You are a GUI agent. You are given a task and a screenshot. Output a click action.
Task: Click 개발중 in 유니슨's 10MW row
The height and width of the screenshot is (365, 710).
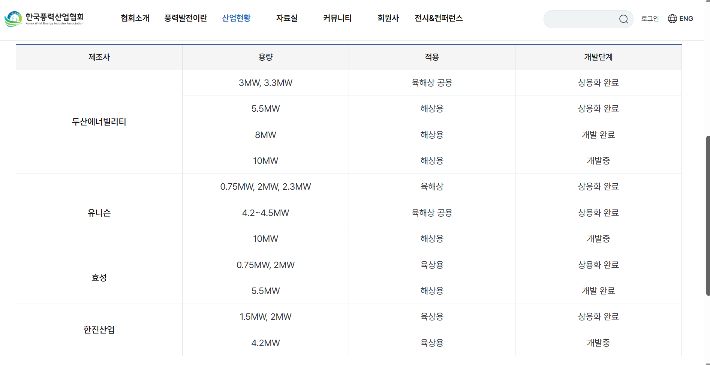coord(598,239)
